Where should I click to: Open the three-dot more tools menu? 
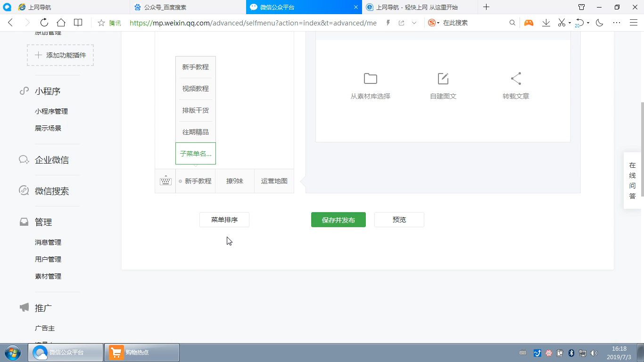pos(617,23)
